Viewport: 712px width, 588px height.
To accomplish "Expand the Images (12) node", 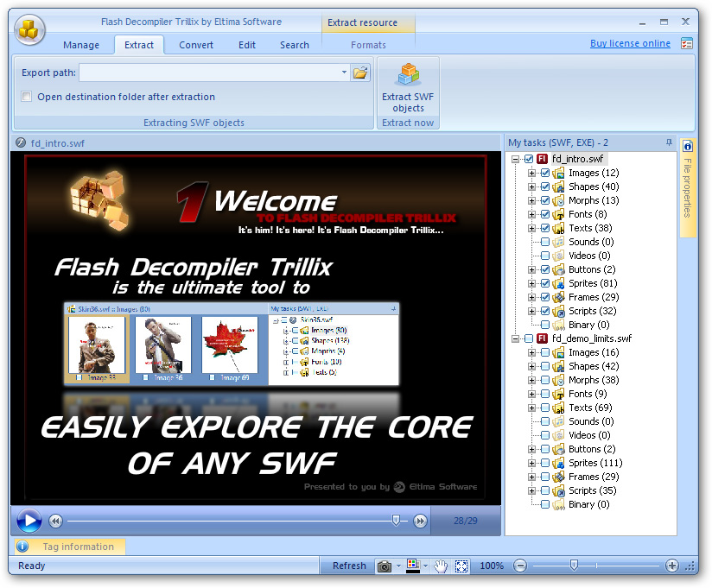I will pyautogui.click(x=531, y=173).
